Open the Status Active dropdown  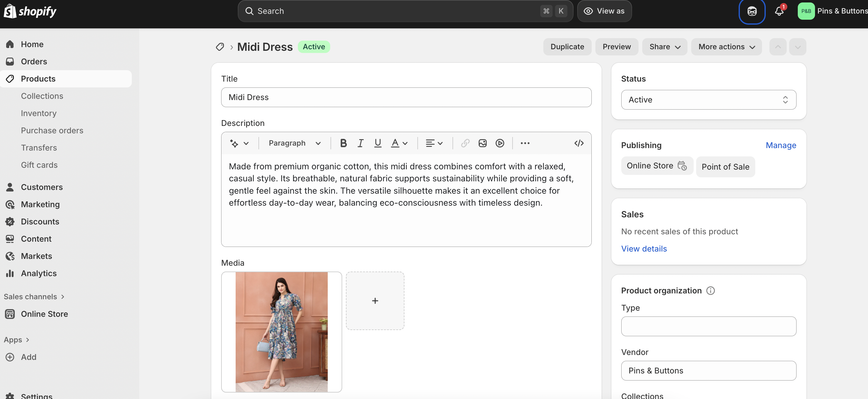click(708, 100)
